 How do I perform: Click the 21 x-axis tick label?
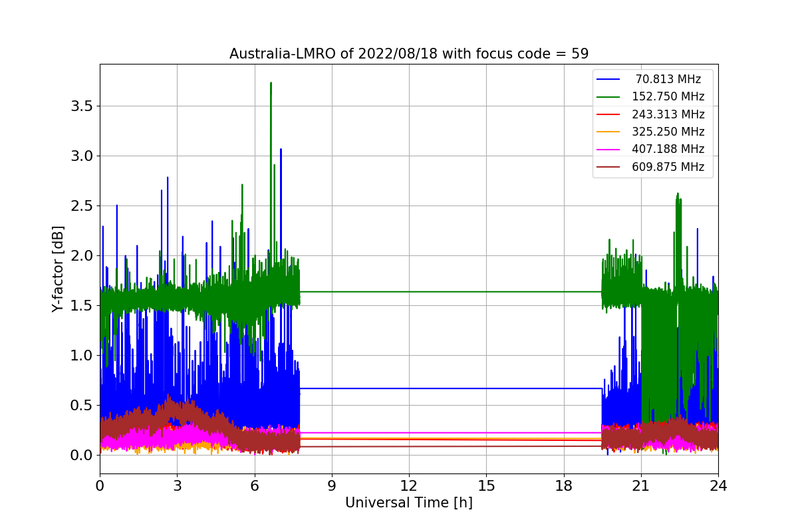click(x=641, y=486)
